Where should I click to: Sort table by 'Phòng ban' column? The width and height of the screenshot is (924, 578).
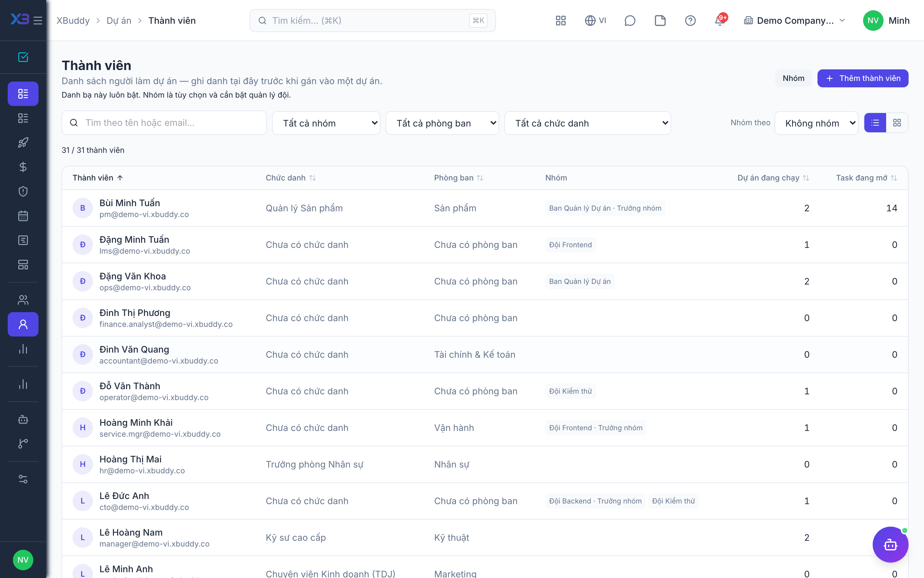(x=458, y=178)
